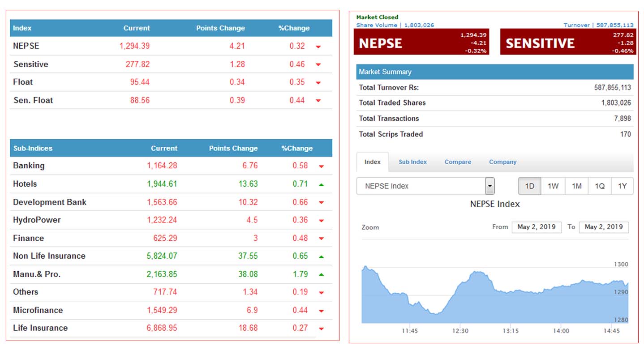The image size is (644, 350).
Task: Click the Market Closed status text
Action: tap(377, 17)
